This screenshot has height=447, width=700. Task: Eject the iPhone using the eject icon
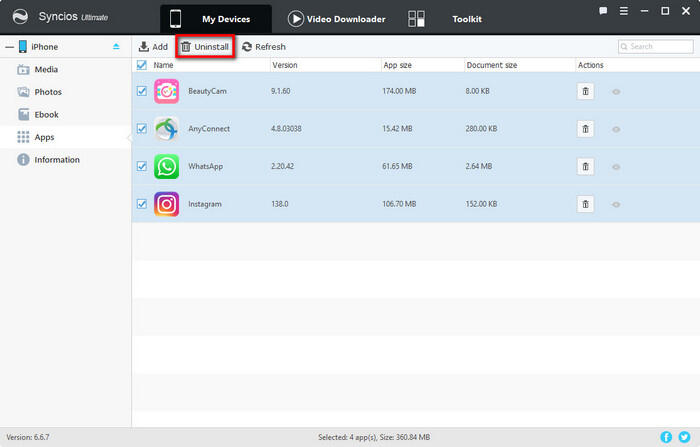click(116, 46)
